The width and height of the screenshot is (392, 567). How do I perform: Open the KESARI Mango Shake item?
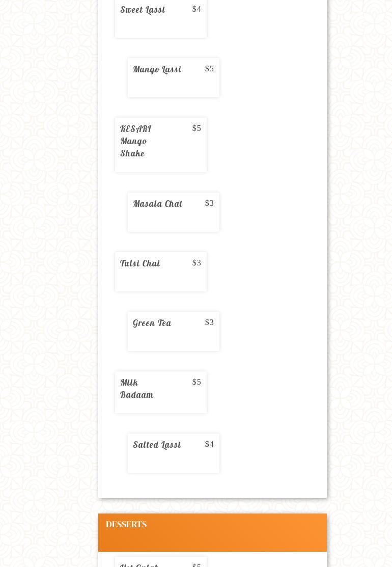click(136, 141)
